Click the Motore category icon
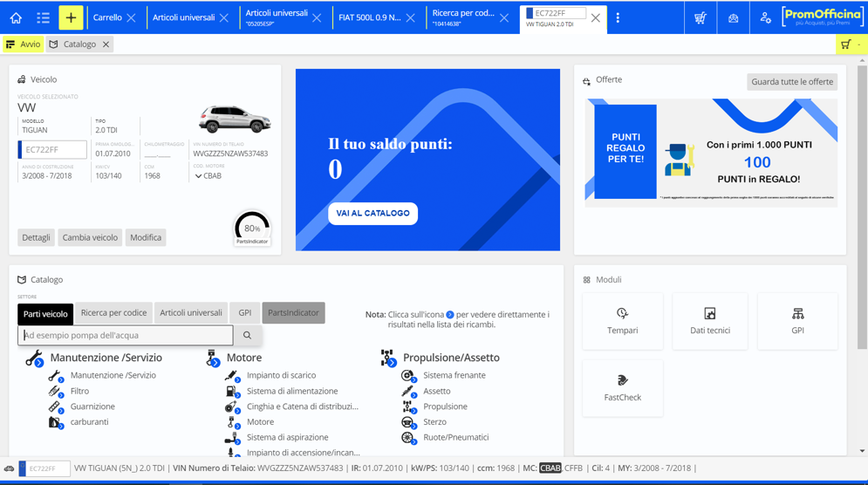The height and width of the screenshot is (485, 868). coord(213,359)
